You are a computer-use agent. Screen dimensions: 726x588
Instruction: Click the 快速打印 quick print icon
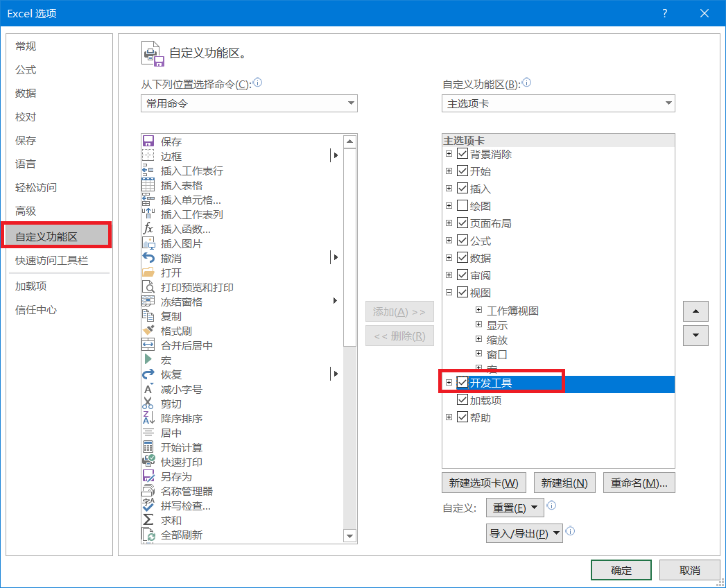click(148, 462)
